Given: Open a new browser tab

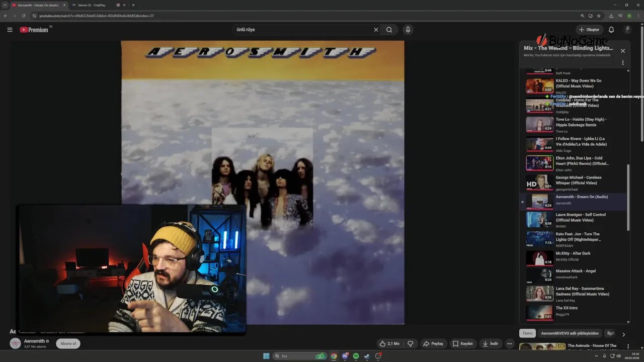Looking at the screenshot, I should (133, 5).
